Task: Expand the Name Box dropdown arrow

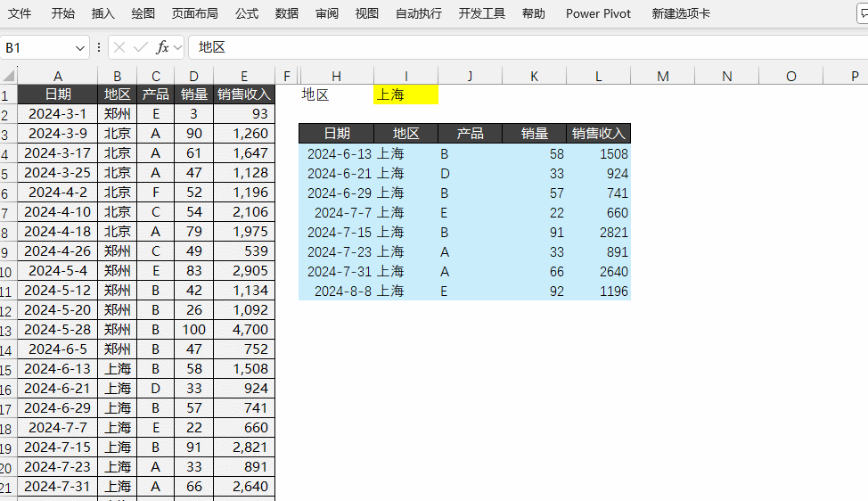Action: pyautogui.click(x=79, y=48)
